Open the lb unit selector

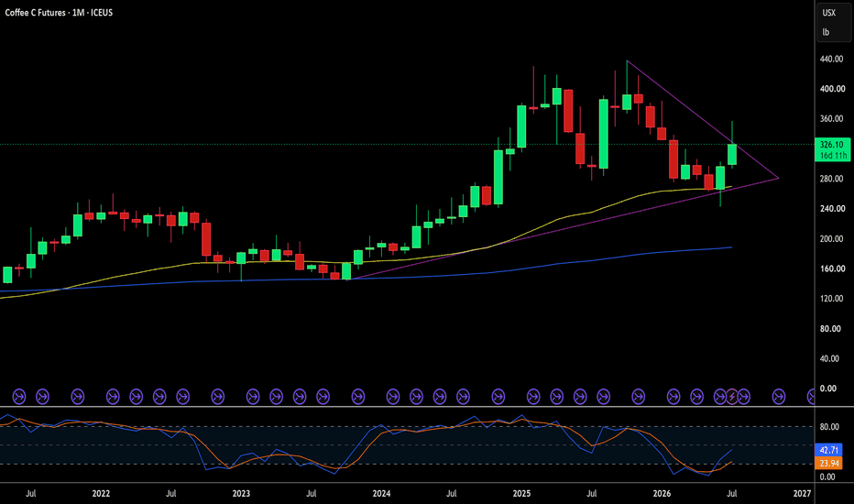pos(826,32)
